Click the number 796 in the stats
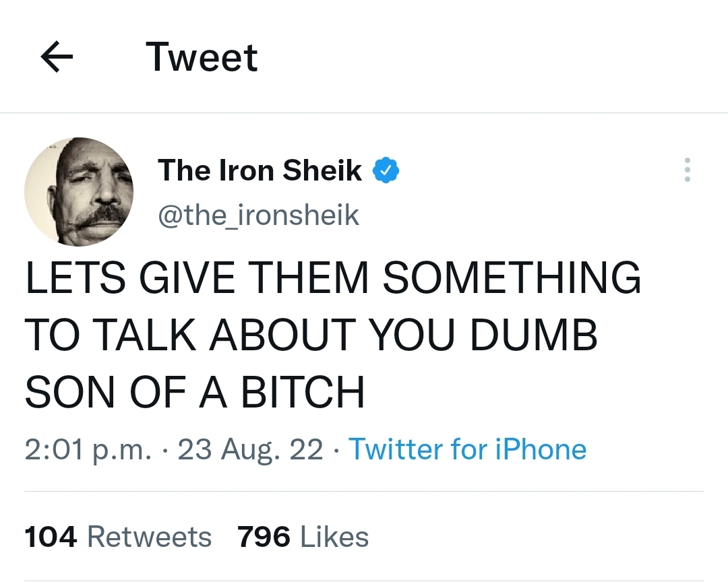The width and height of the screenshot is (728, 586). (264, 537)
